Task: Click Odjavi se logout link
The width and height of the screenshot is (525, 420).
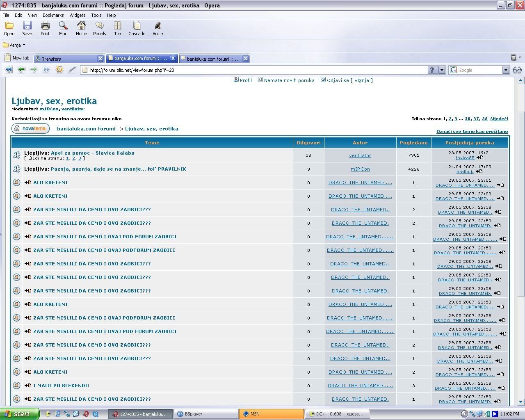Action: [349, 80]
